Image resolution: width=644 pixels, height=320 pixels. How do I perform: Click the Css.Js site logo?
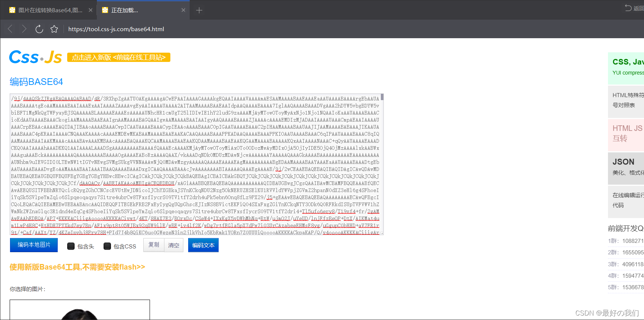pyautogui.click(x=36, y=57)
